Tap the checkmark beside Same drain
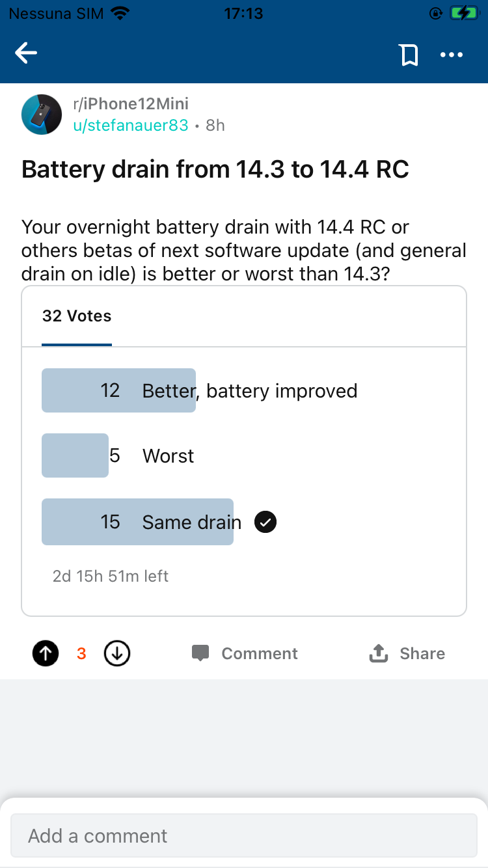 pyautogui.click(x=265, y=522)
